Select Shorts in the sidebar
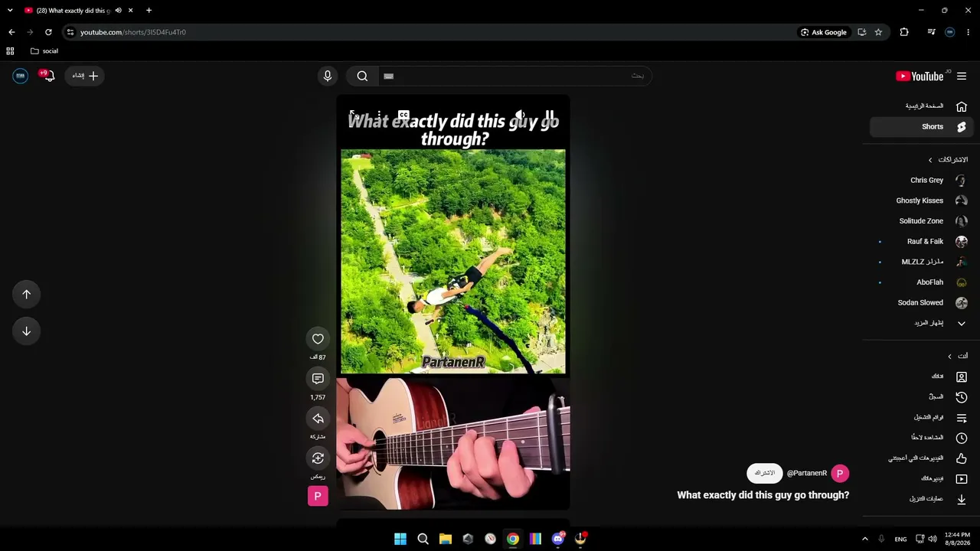The height and width of the screenshot is (551, 980). [921, 127]
